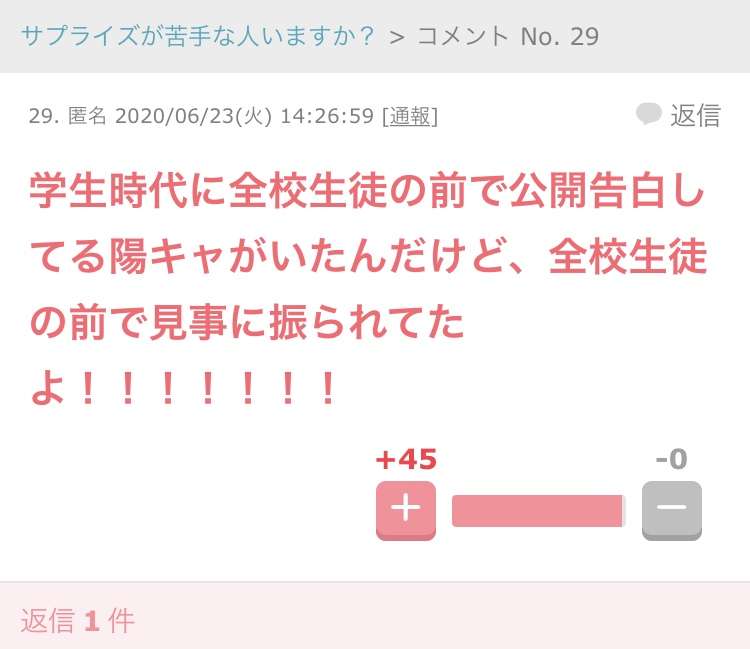Click the +45 upvote count
The width and height of the screenshot is (750, 649).
pos(406,459)
